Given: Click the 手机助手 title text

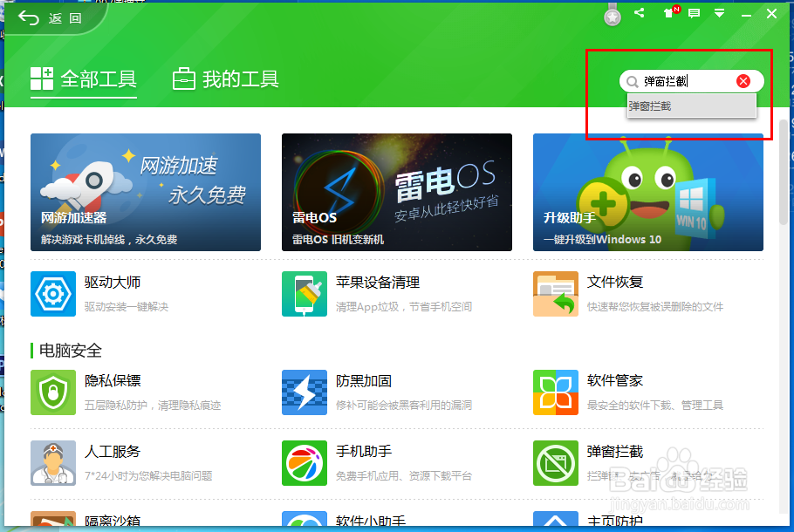Looking at the screenshot, I should pos(364,452).
